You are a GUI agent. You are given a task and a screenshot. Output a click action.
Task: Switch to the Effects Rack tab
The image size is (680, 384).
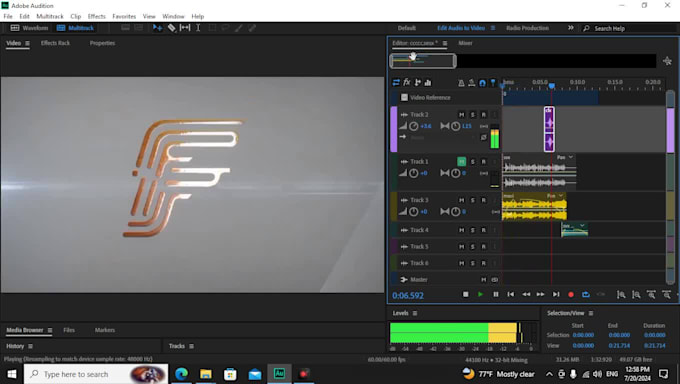(55, 43)
